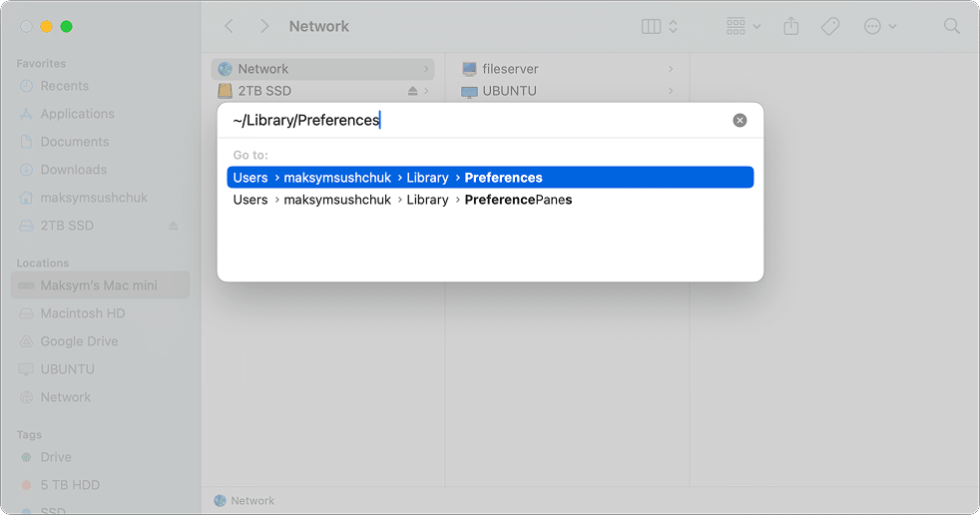Expand the 2TB SSD row chevron

(x=426, y=91)
